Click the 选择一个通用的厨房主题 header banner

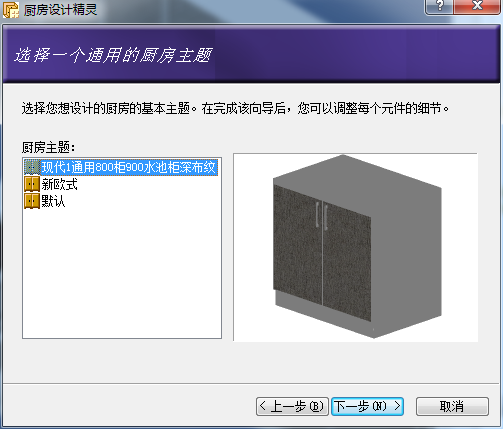coord(251,55)
